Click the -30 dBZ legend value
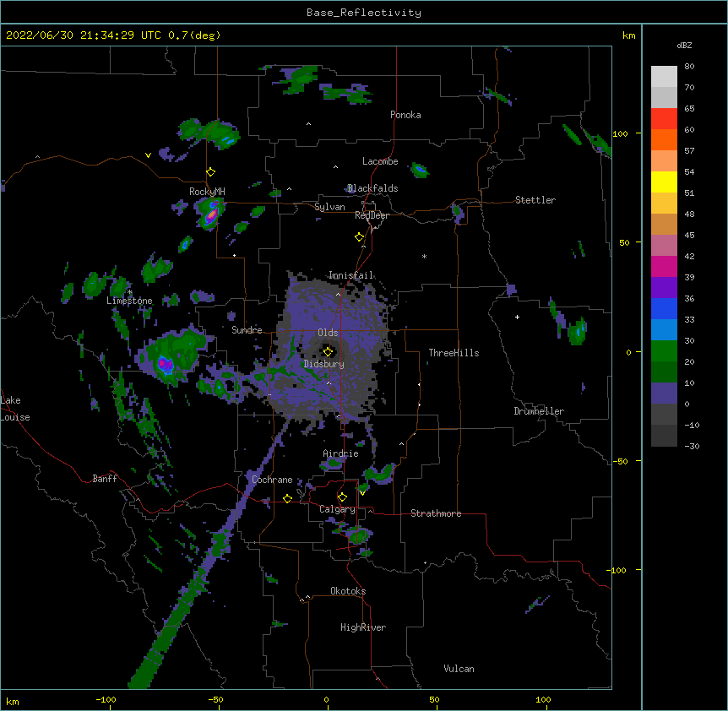The image size is (728, 711). click(x=692, y=446)
